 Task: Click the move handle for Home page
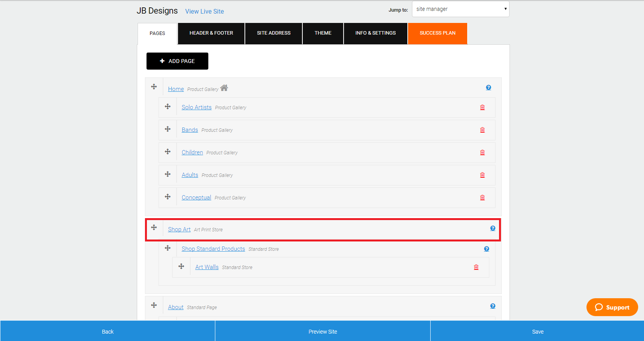[154, 87]
